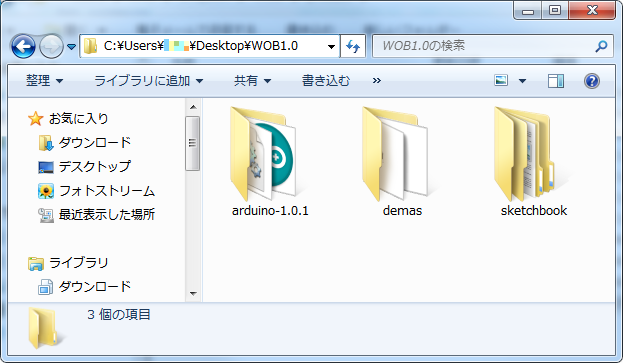This screenshot has height=363, width=623.
Task: Toggle the preview pane icon
Action: click(556, 81)
